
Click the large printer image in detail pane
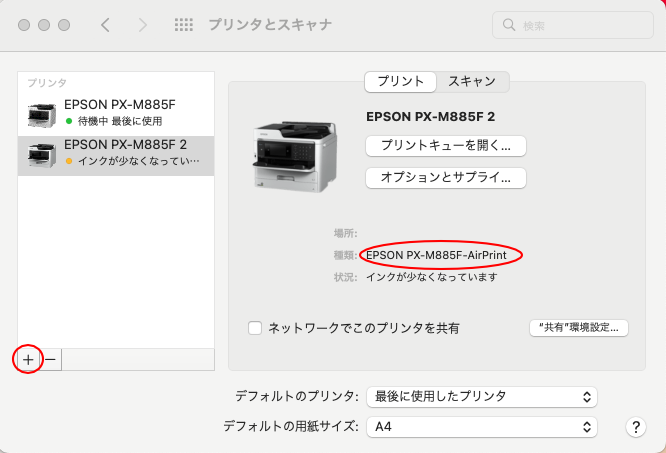(296, 156)
